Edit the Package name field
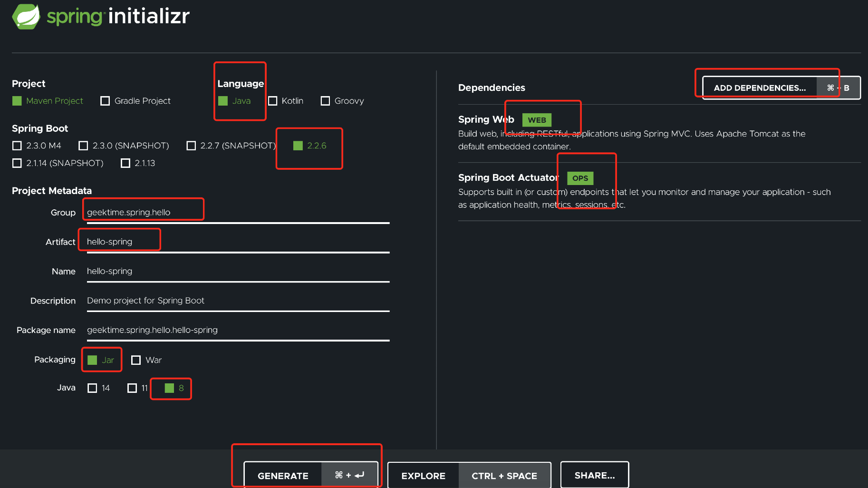 [238, 331]
